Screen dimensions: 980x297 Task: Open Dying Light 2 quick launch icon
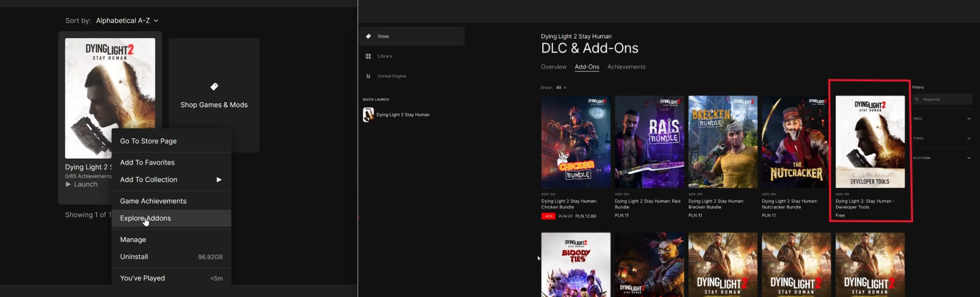point(368,114)
